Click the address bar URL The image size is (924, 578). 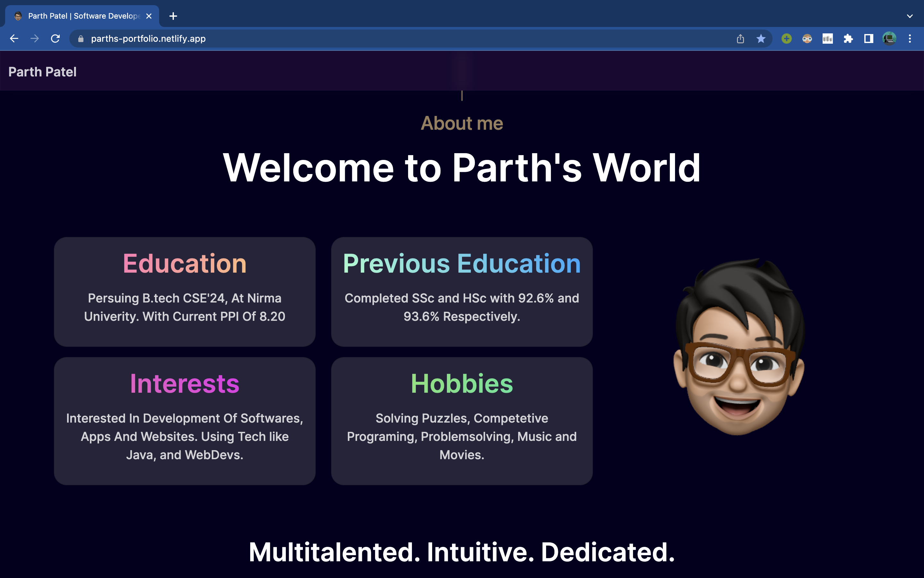pyautogui.click(x=148, y=39)
